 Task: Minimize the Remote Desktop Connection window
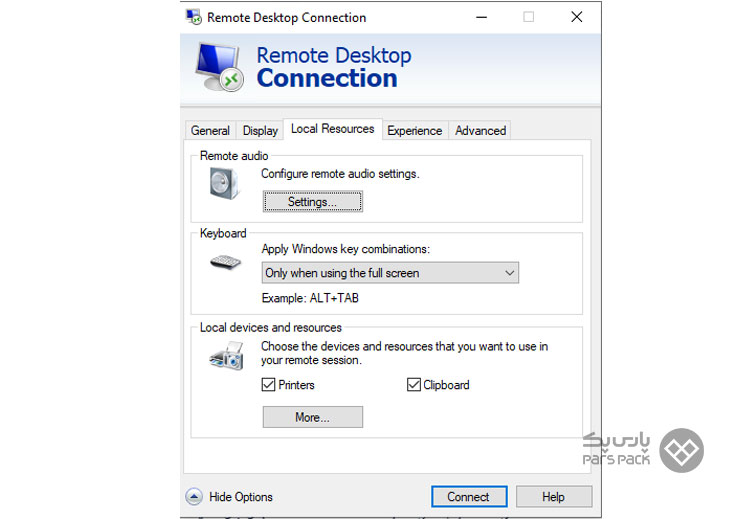[x=481, y=17]
